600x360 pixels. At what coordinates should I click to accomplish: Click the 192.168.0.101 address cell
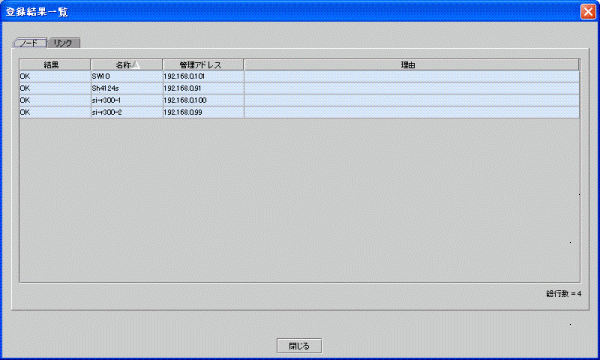pos(203,77)
